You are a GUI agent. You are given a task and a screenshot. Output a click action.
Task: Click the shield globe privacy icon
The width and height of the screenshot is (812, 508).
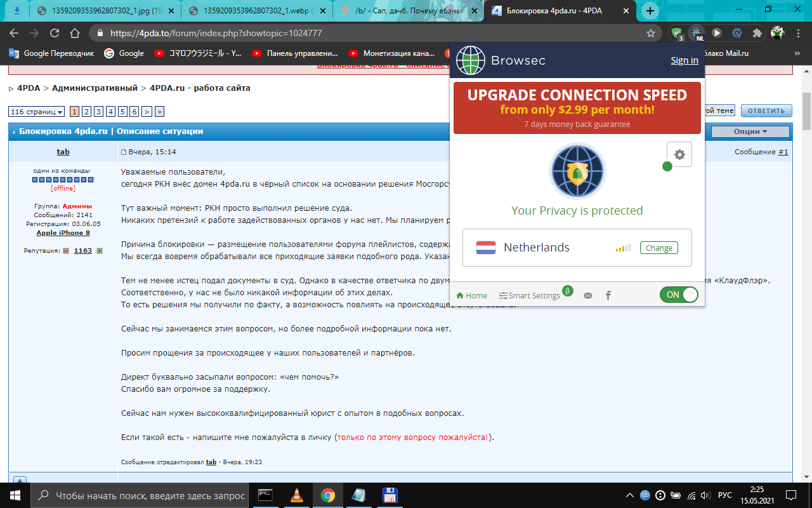[577, 171]
